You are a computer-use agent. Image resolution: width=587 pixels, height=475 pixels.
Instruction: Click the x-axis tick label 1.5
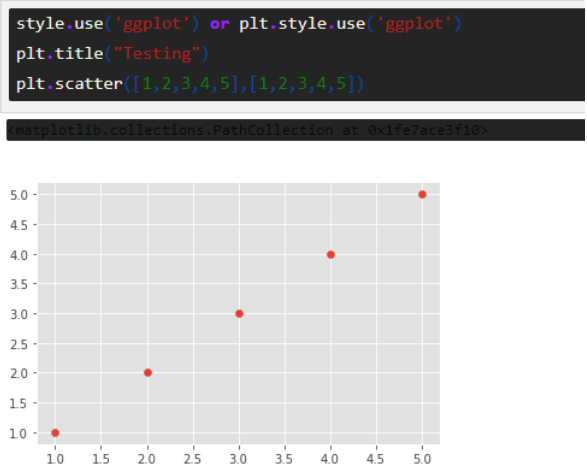pyautogui.click(x=101, y=459)
